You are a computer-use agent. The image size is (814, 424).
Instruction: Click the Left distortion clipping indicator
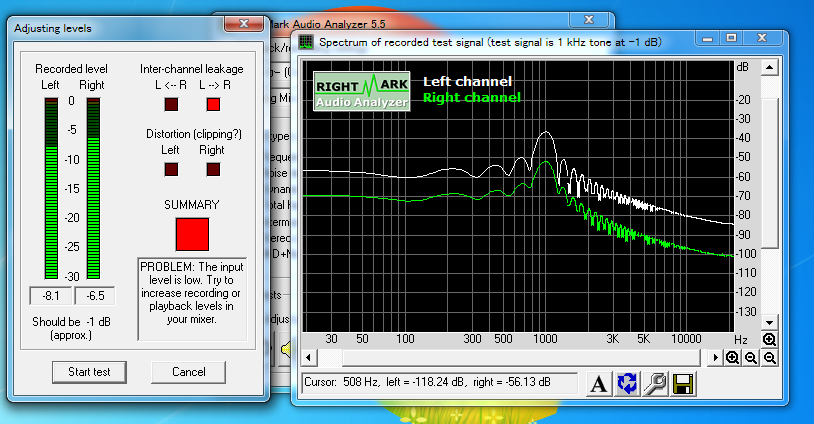pyautogui.click(x=171, y=169)
